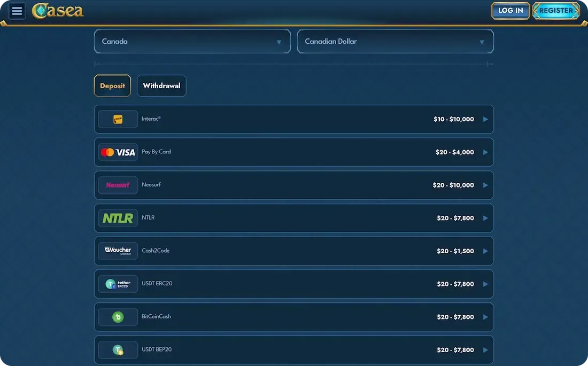Screen dimensions: 588x366
Task: Click the Cash2Code voucher logo
Action: pyautogui.click(x=118, y=251)
